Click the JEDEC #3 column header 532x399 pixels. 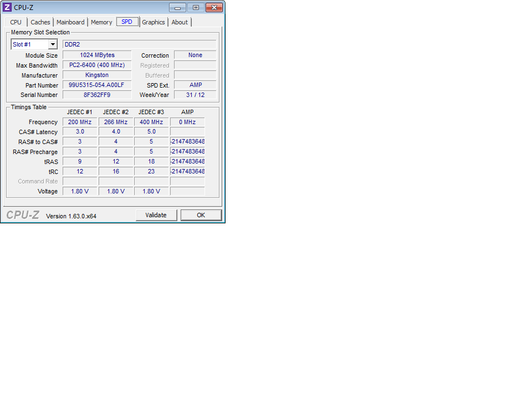pyautogui.click(x=151, y=112)
